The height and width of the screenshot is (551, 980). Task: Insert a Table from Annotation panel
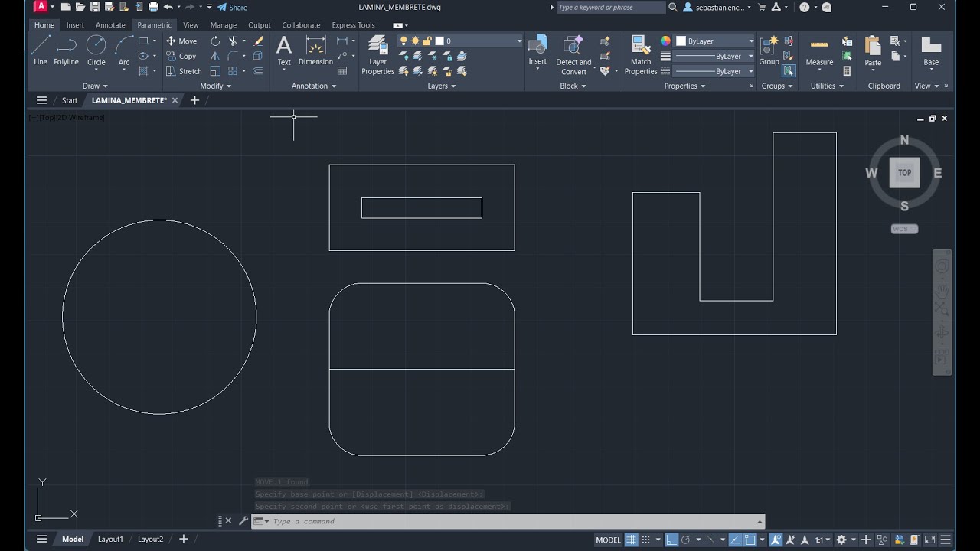click(342, 71)
